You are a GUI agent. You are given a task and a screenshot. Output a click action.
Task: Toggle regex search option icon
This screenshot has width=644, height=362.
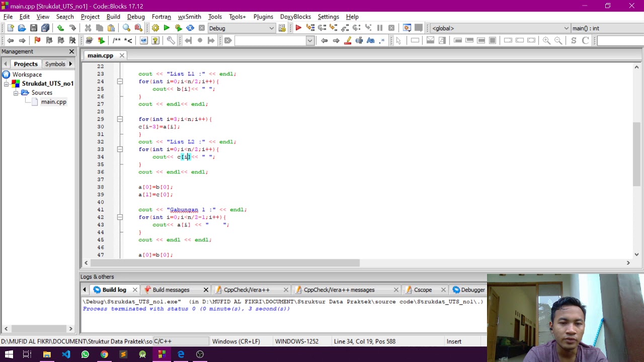382,40
